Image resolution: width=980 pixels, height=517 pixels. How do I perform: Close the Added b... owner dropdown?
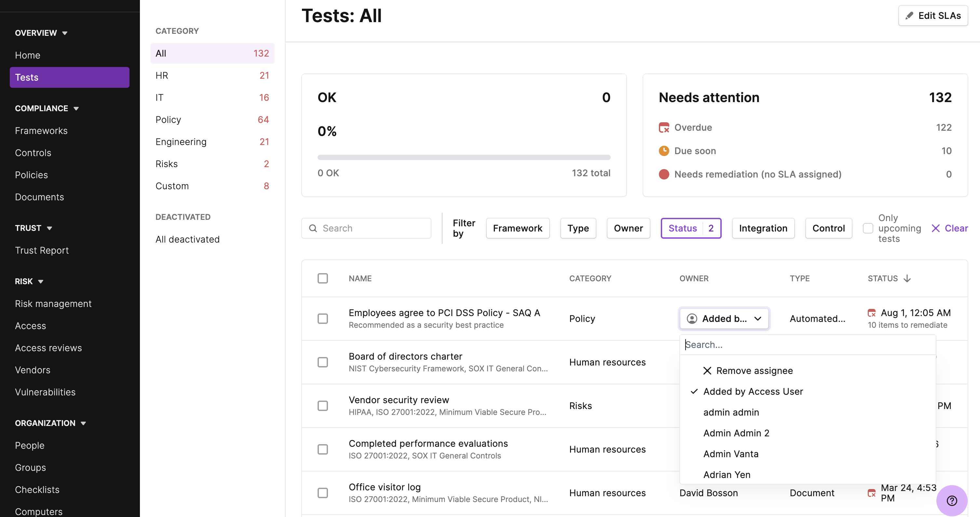pos(724,319)
